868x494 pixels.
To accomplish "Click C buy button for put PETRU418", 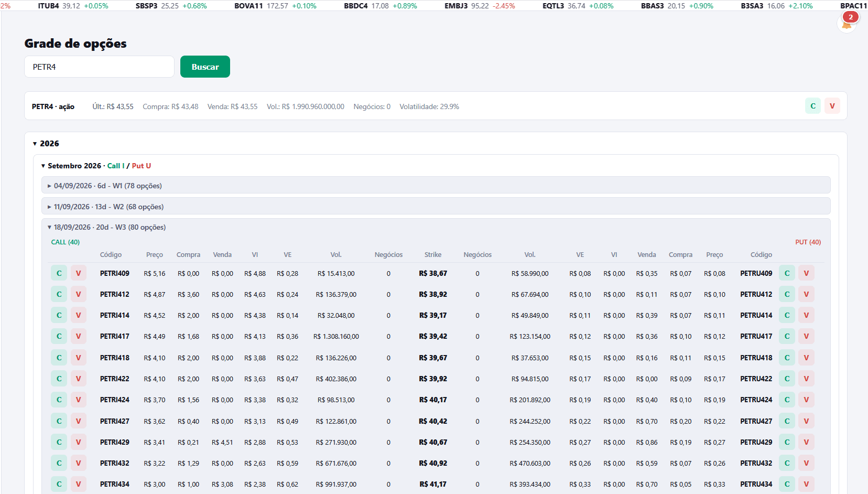I will [x=787, y=358].
